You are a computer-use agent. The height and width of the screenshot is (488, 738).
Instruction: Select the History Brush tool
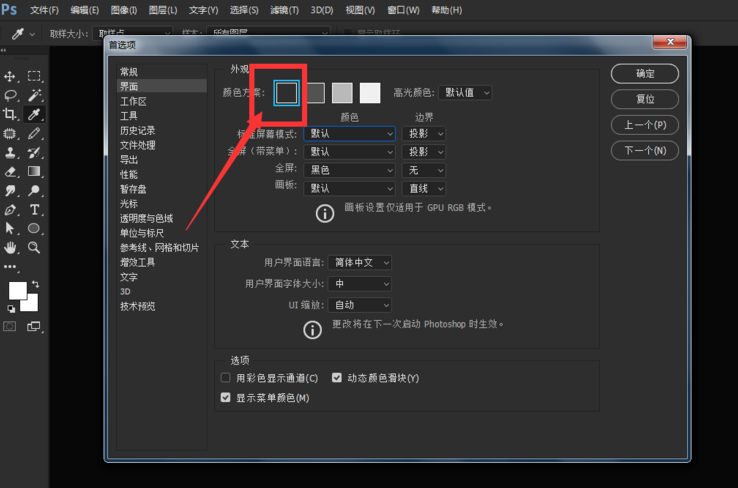click(34, 152)
